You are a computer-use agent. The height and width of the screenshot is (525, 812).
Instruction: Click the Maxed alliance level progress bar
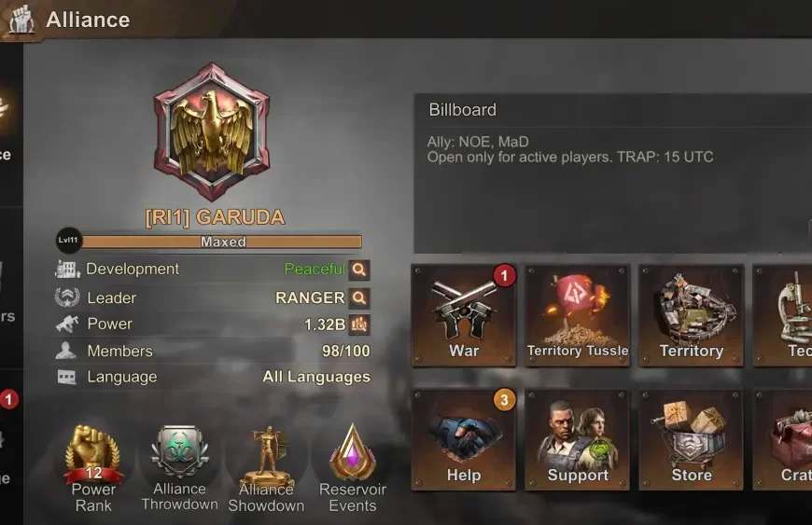click(221, 242)
